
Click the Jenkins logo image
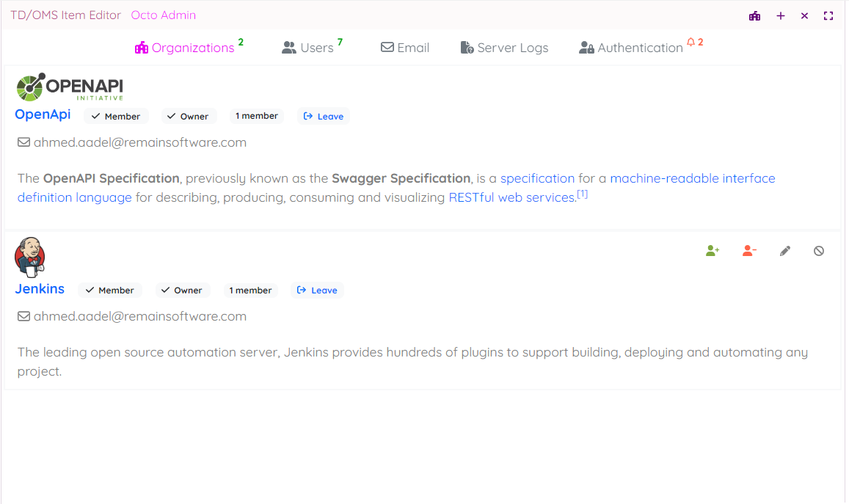(30, 257)
